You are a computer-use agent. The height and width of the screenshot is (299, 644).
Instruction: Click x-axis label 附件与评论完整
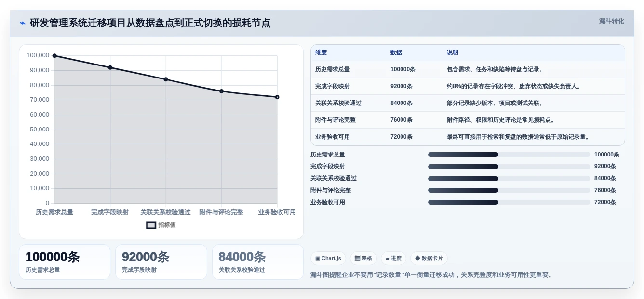[x=221, y=212]
